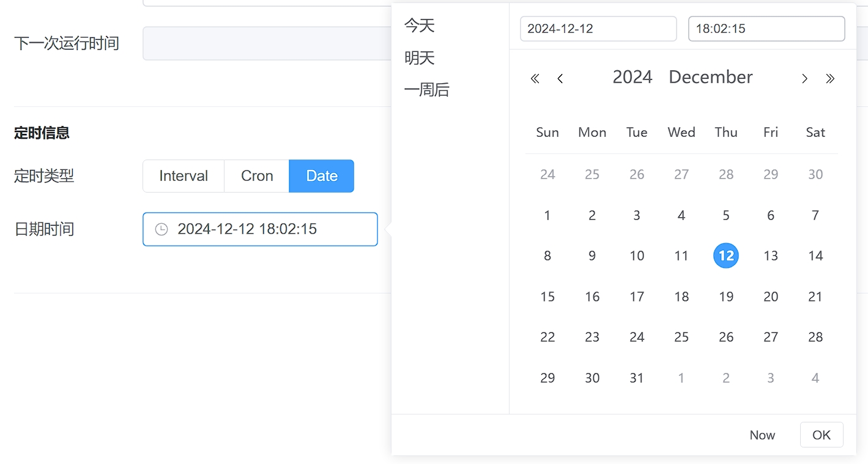Click the Now link
This screenshot has height=464, width=868.
(x=762, y=435)
